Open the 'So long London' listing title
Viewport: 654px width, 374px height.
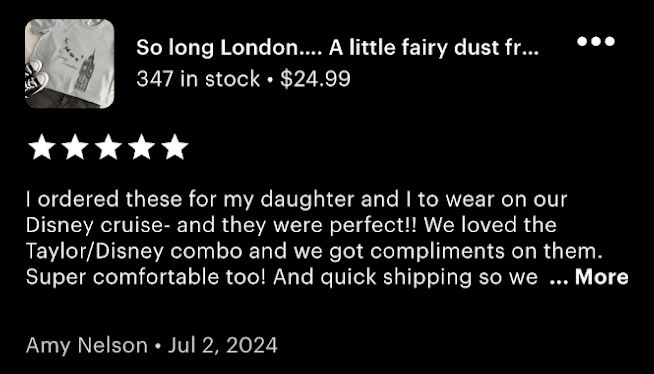coord(337,48)
